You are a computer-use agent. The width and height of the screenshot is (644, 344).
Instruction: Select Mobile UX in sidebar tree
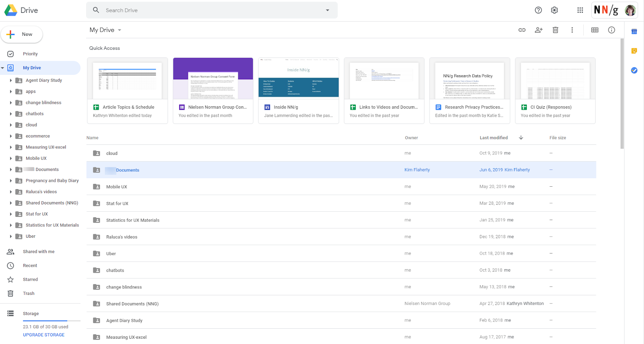tap(36, 159)
